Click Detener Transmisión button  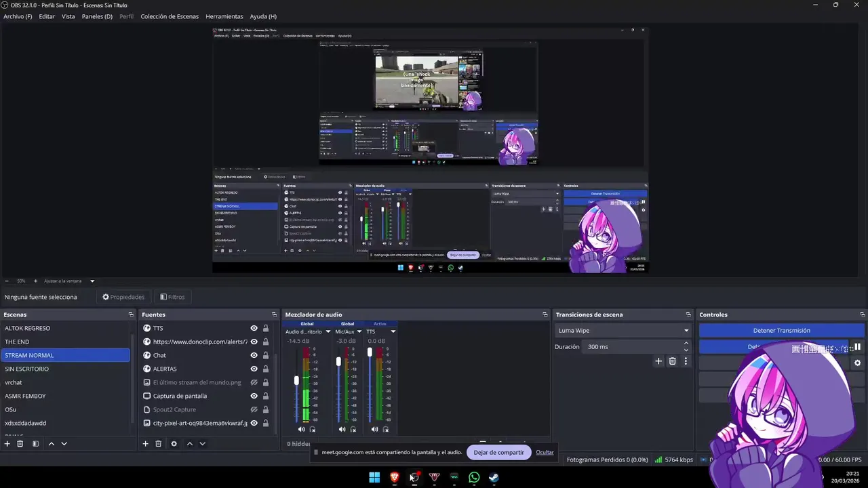tap(781, 331)
